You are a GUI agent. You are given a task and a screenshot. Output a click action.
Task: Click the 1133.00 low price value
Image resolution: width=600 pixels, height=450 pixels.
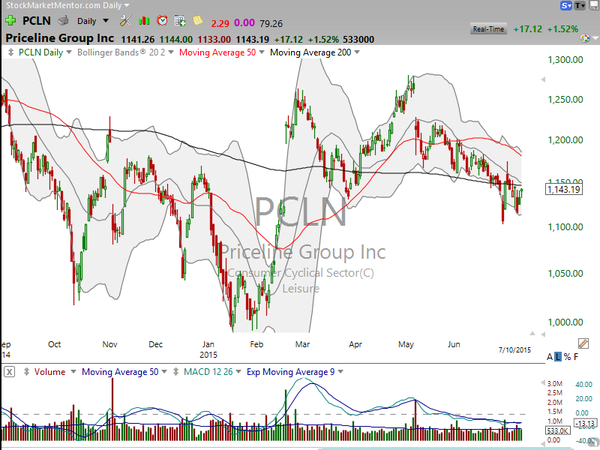(214, 39)
